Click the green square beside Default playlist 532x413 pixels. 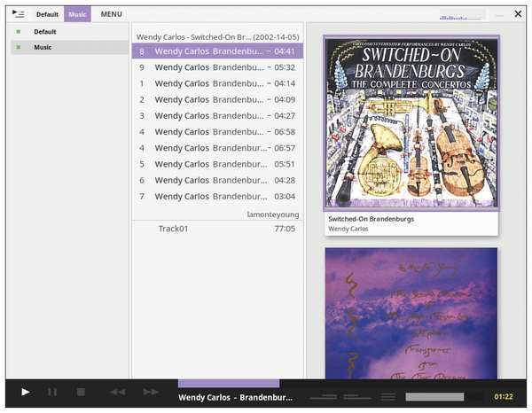(x=19, y=32)
